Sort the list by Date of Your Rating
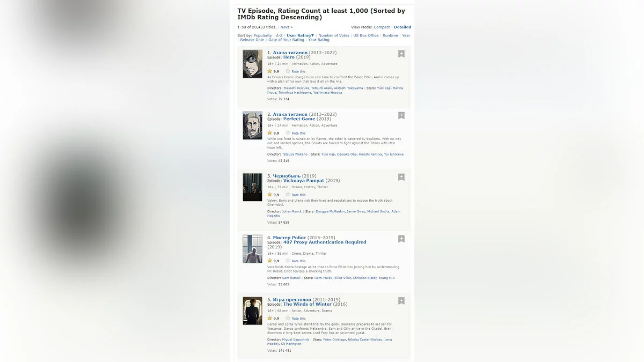This screenshot has height=362, width=644. pyautogui.click(x=286, y=40)
